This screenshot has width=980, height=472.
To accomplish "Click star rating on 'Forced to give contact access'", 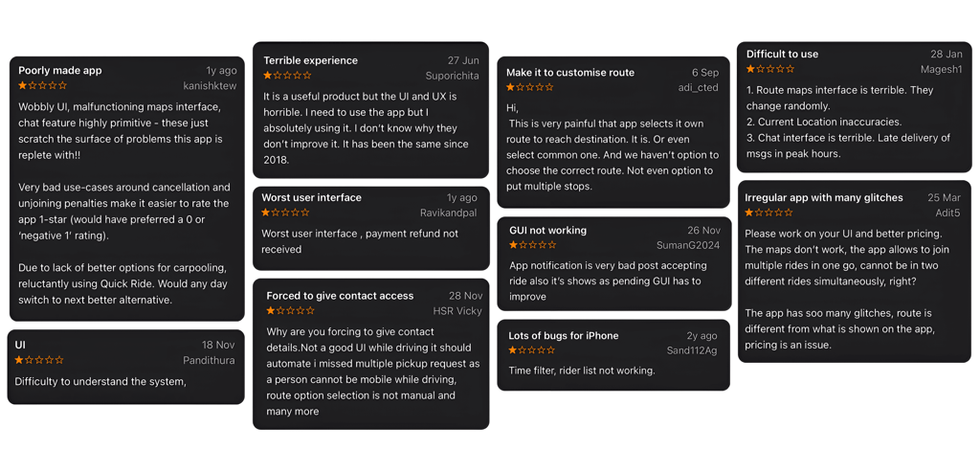I will point(291,311).
